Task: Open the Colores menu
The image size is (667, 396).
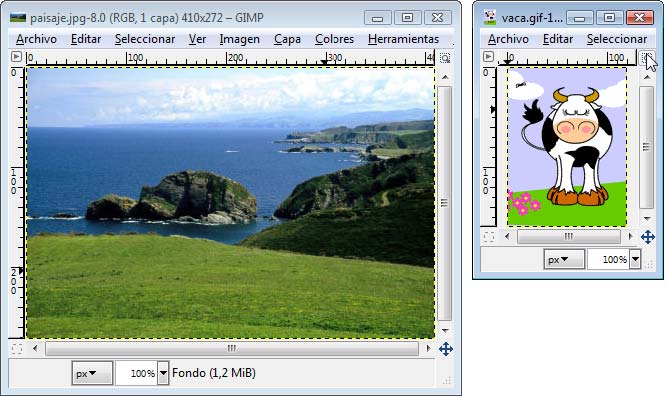Action: 334,39
